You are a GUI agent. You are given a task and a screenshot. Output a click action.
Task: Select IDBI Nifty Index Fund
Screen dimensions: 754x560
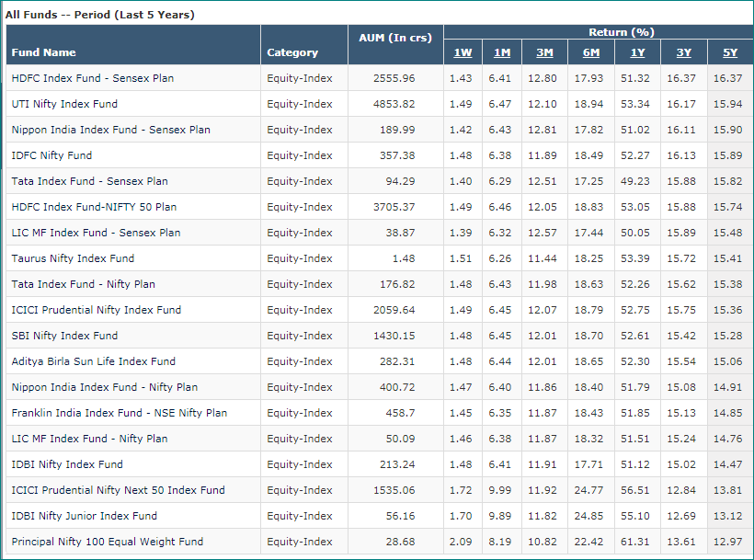coord(67,464)
